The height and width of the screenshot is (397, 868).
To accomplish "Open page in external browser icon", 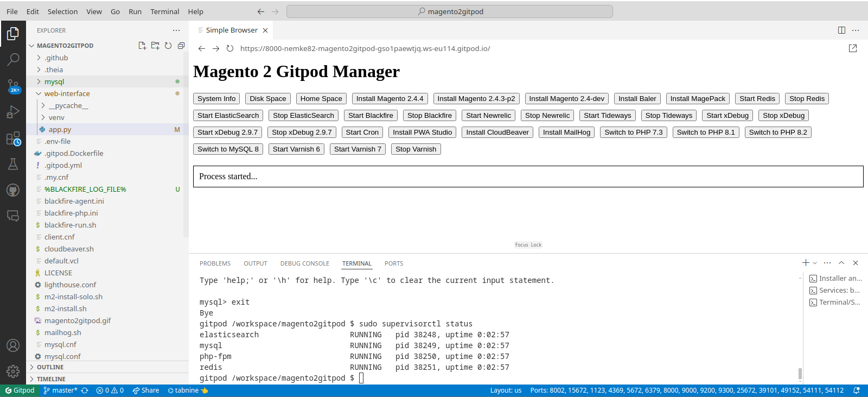I will coord(853,48).
